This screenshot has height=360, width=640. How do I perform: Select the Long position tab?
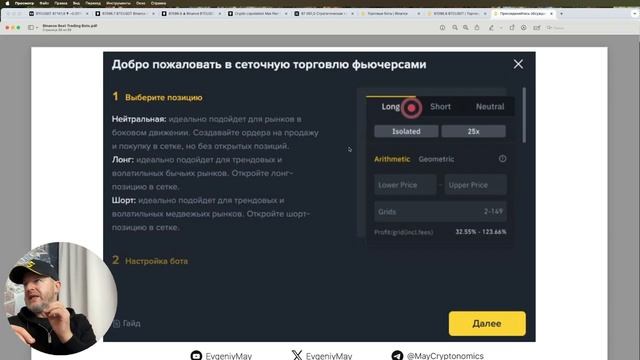[x=391, y=107]
